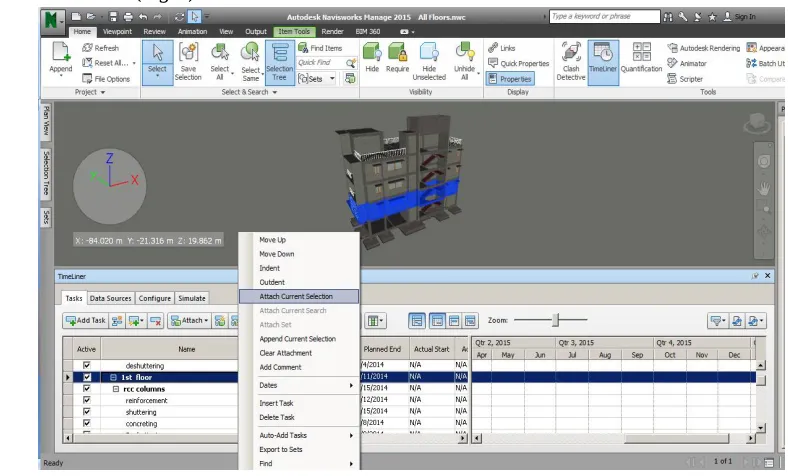The width and height of the screenshot is (788, 476).
Task: Click the Print icon in quick access toolbar
Action: (128, 17)
